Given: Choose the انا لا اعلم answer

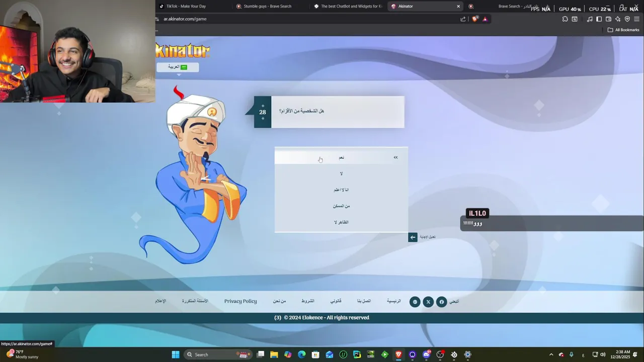Looking at the screenshot, I should pos(341,190).
